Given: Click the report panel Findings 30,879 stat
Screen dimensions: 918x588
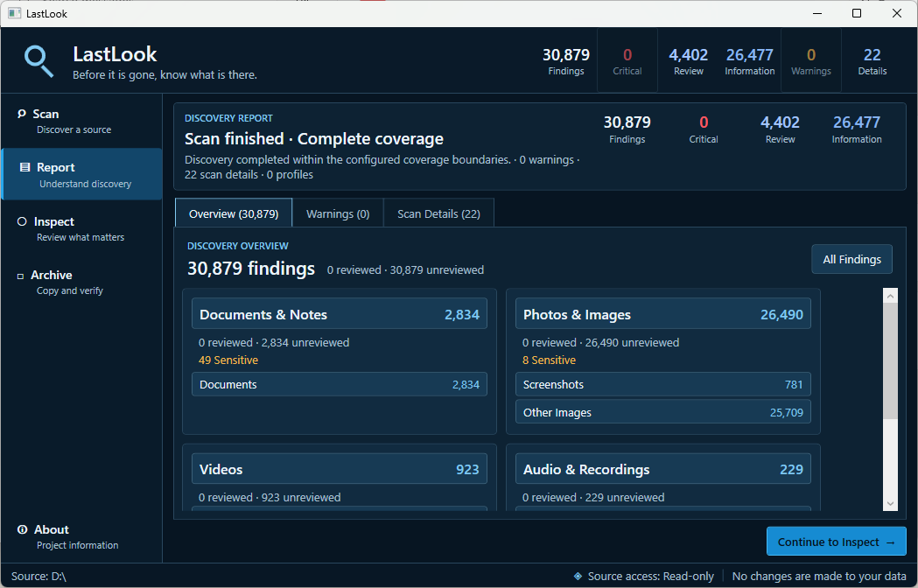Looking at the screenshot, I should 627,129.
